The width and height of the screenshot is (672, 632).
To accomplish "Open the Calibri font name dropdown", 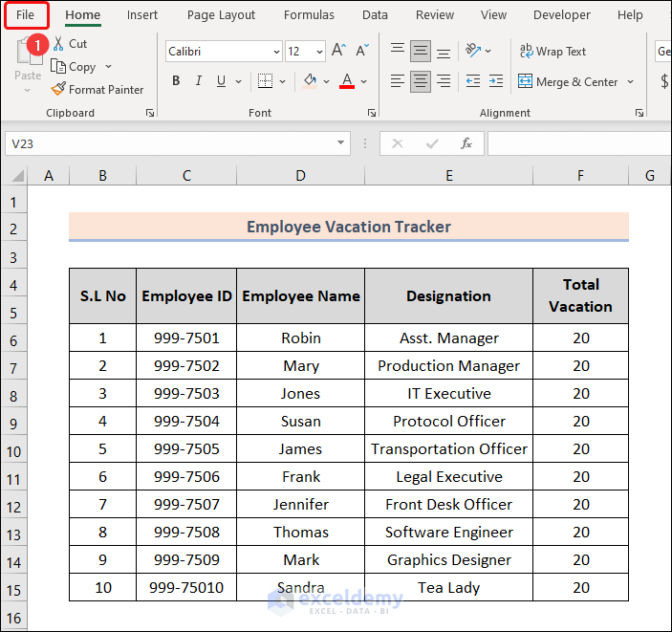I will click(x=276, y=52).
